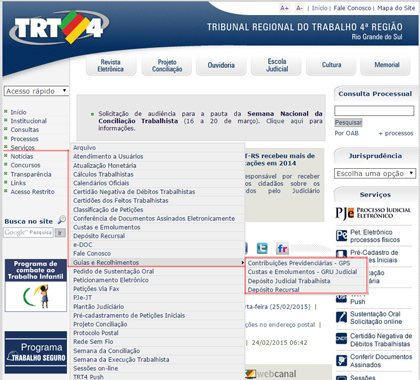This screenshot has width=420, height=380.
Task: Open Programa Trabalho Seguro banner
Action: pyautogui.click(x=36, y=352)
